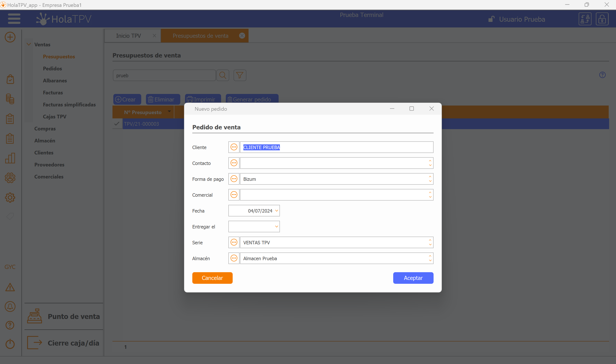Click the prueb search input field

click(x=164, y=75)
